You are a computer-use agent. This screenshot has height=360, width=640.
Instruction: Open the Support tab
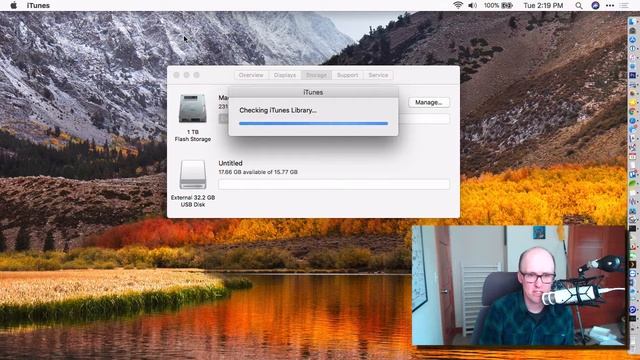(x=347, y=75)
